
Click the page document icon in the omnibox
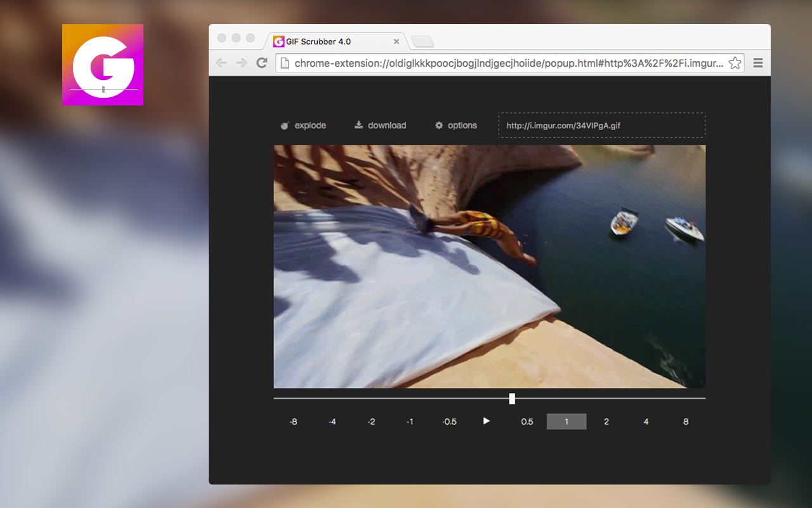285,63
